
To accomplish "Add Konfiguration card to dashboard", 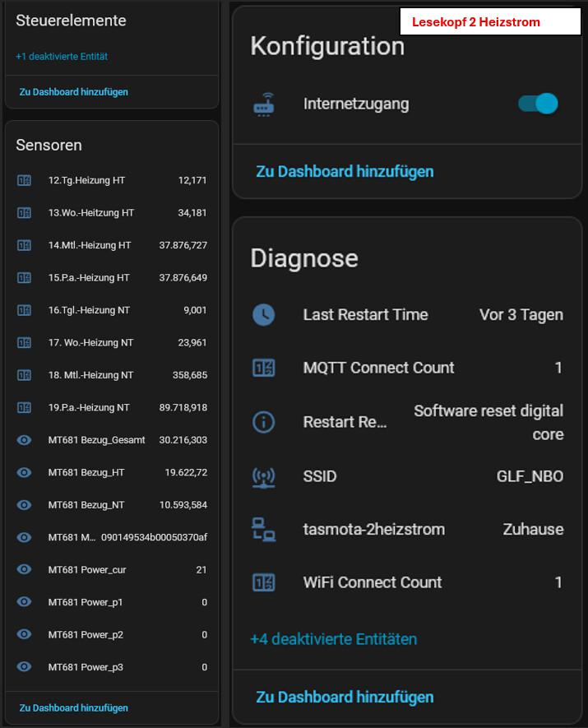I will pyautogui.click(x=345, y=171).
